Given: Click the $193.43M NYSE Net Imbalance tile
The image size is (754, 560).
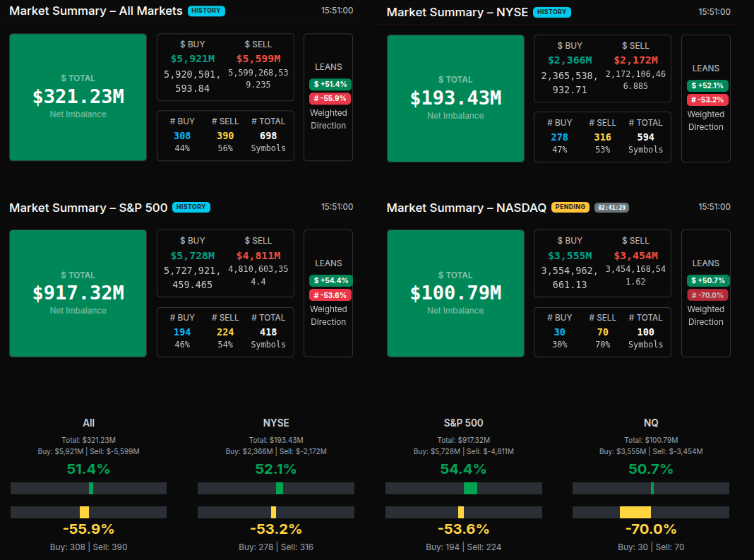Looking at the screenshot, I should [x=455, y=98].
